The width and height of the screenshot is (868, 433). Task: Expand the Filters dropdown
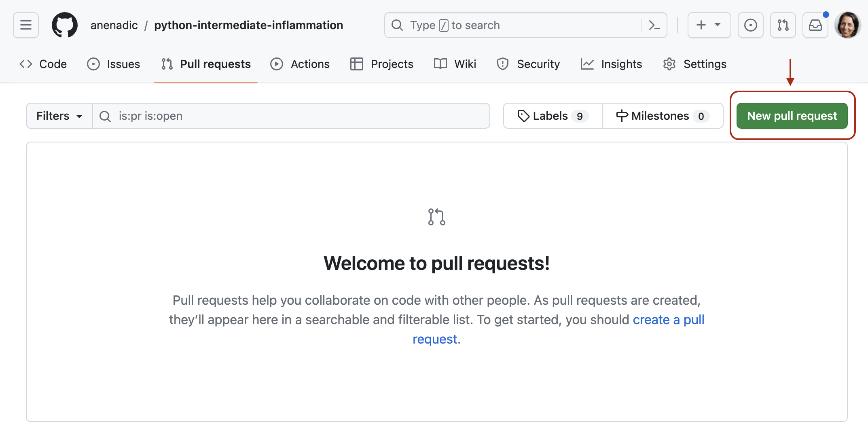click(x=59, y=116)
